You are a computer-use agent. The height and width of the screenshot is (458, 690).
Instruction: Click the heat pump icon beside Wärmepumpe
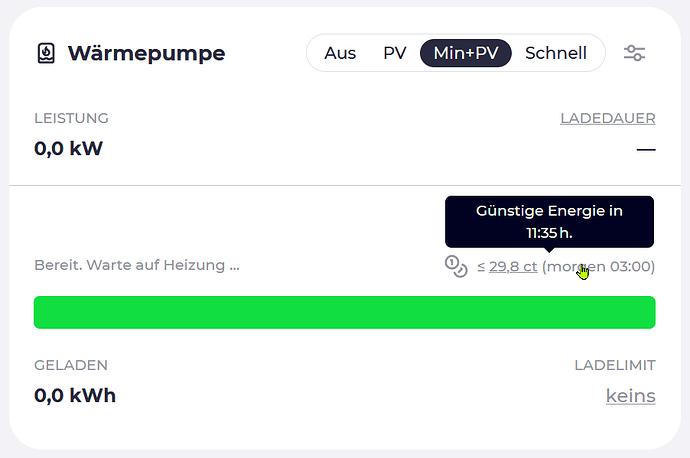point(46,53)
